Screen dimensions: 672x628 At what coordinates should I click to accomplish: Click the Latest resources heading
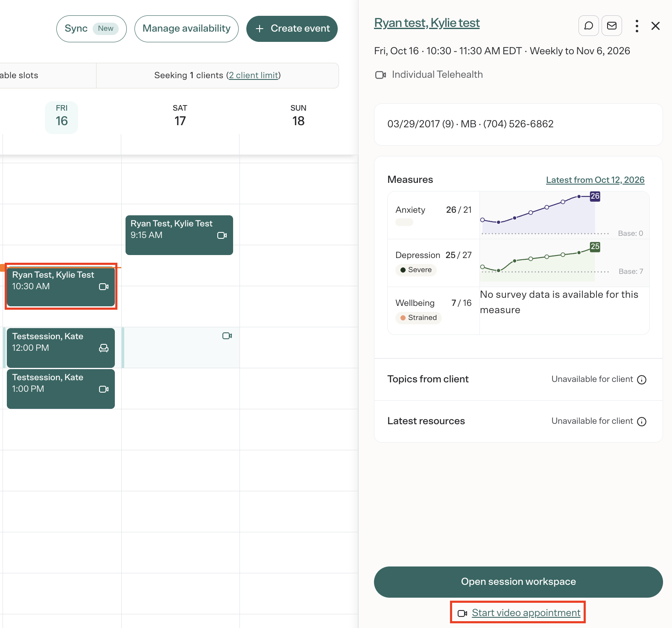426,421
